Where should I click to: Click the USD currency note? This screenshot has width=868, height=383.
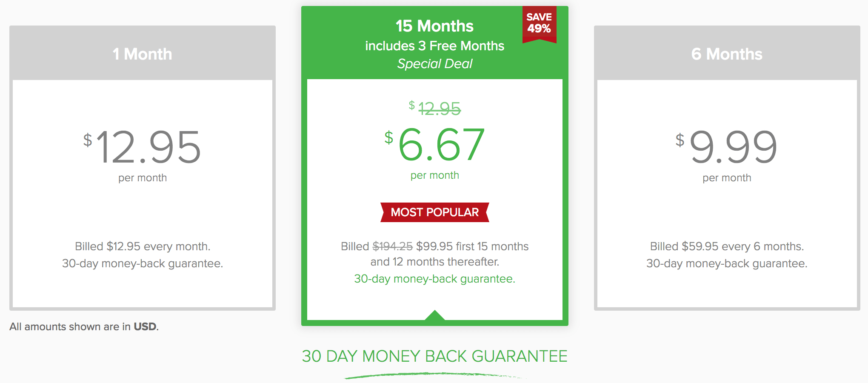point(84,326)
